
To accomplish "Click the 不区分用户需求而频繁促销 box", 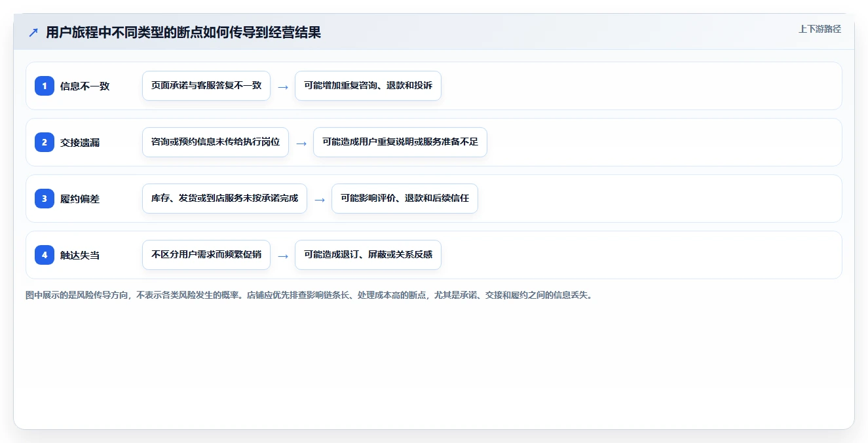I will tap(206, 255).
